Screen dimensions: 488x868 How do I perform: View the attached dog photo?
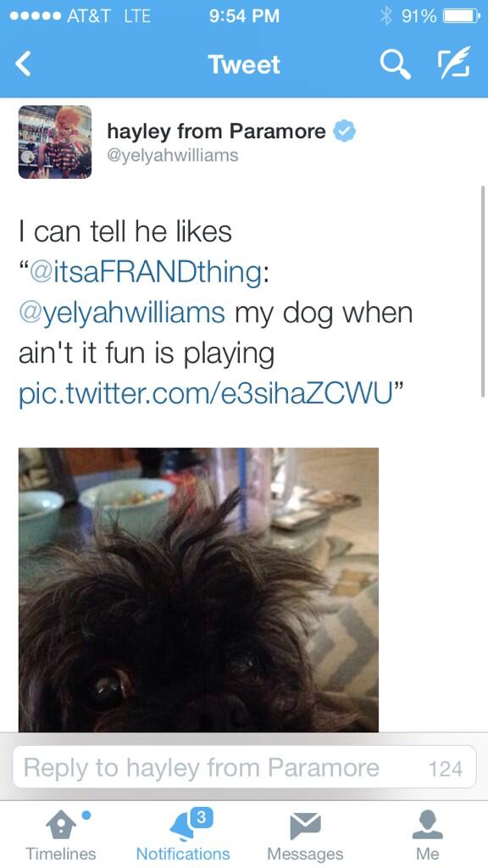[x=198, y=590]
